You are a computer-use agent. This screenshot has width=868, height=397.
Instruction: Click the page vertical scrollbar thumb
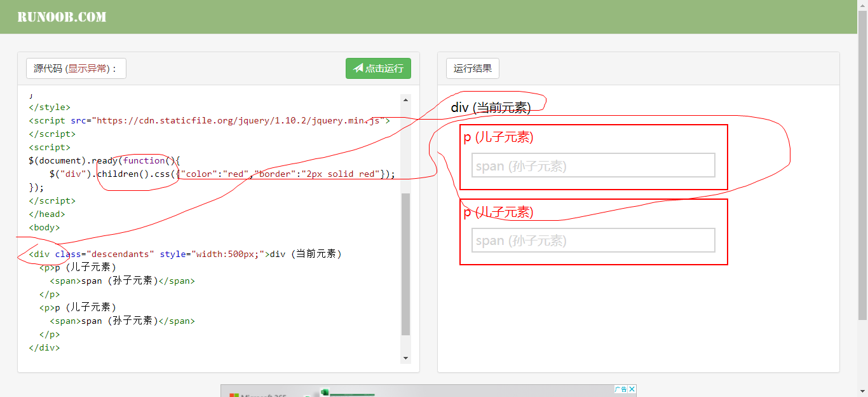click(862, 165)
